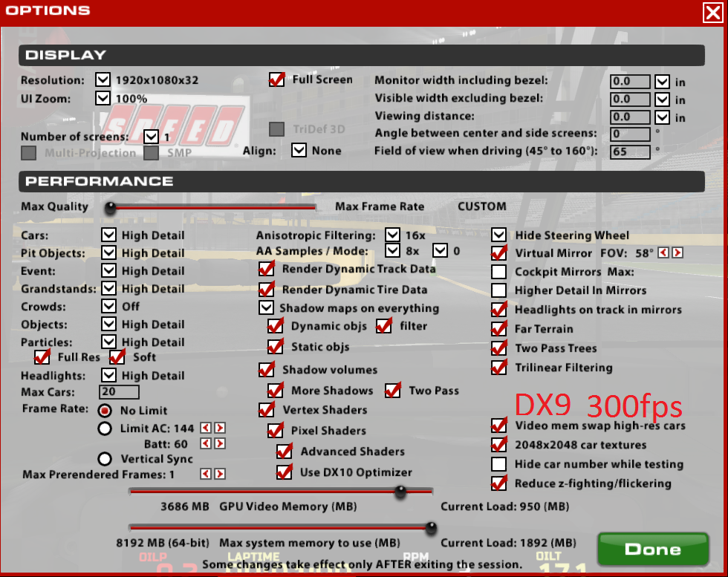This screenshot has width=728, height=577.
Task: Enable Cockpit Mirrors checkbox
Action: [499, 272]
